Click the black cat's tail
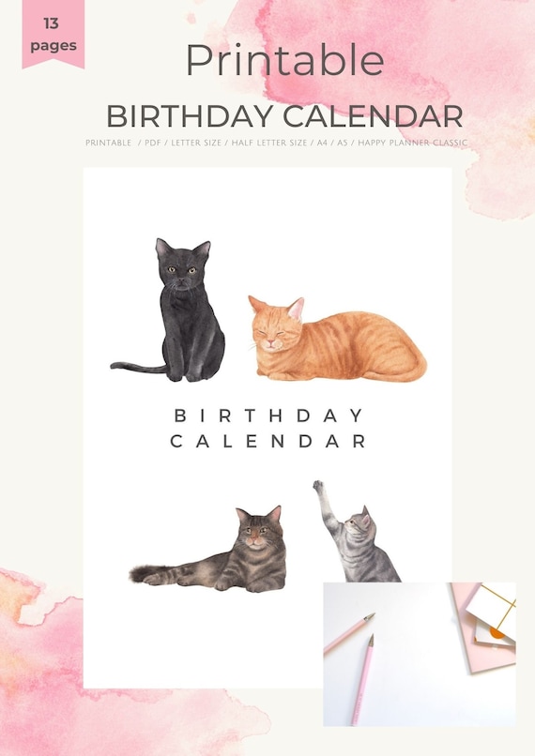Viewport: 535px width, 756px height. [x=137, y=368]
